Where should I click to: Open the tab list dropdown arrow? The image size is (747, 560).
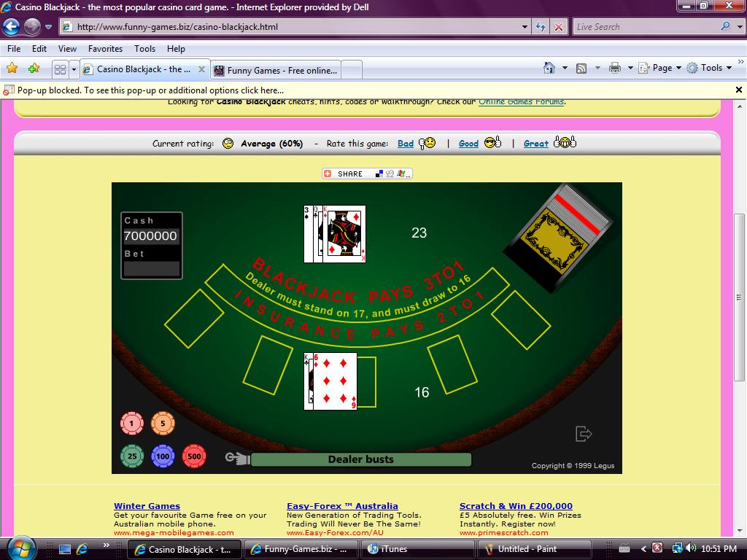[x=74, y=69]
